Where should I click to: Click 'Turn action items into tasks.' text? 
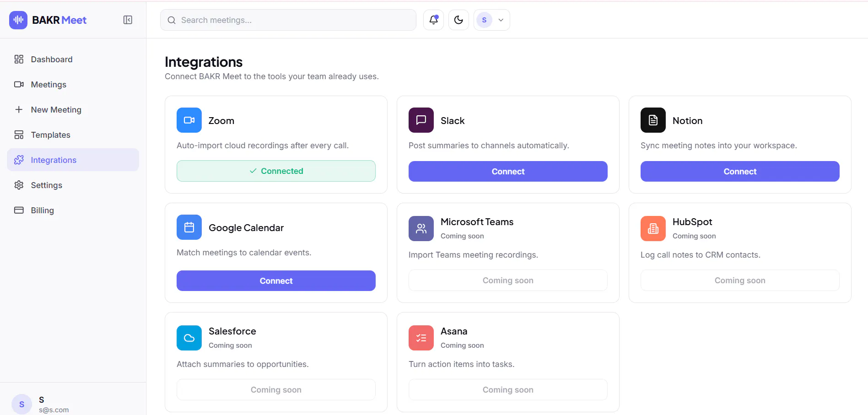462,364
